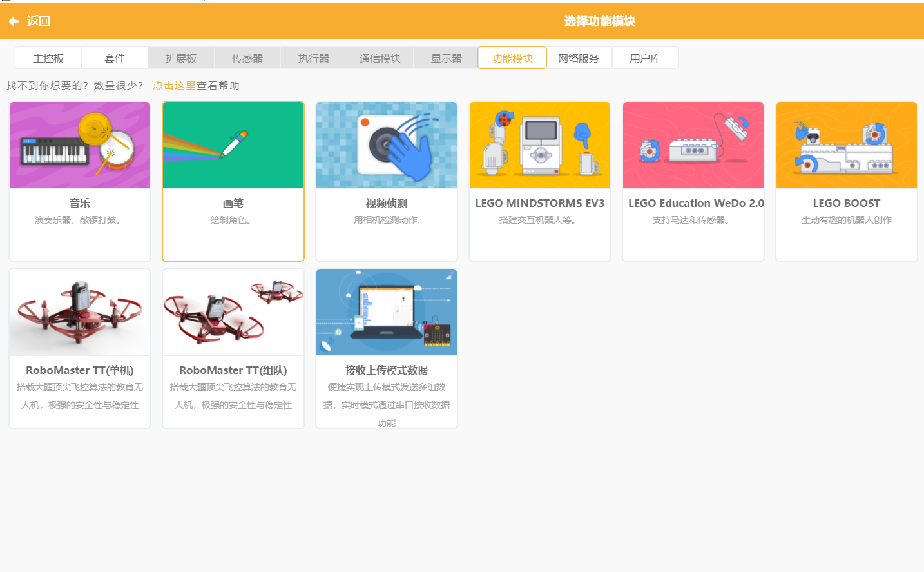The image size is (924, 572).
Task: Click the 生动有趣的机器人创作 description
Action: 847,220
